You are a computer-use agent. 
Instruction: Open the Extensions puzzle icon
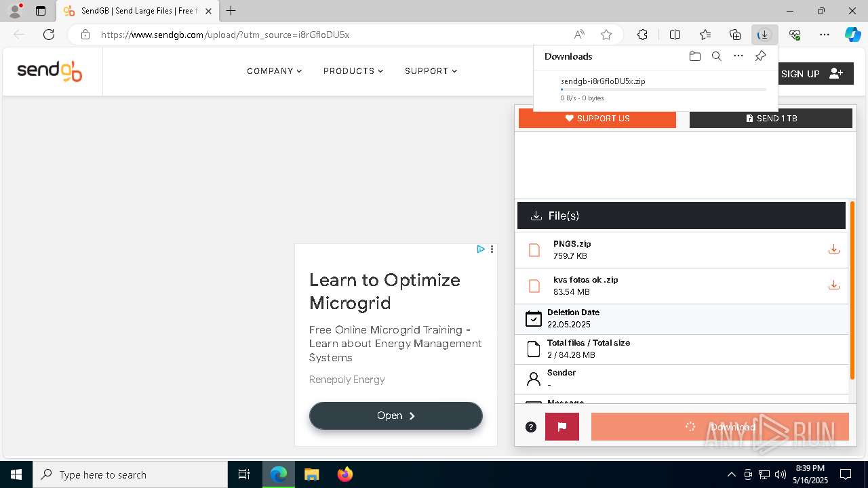642,35
